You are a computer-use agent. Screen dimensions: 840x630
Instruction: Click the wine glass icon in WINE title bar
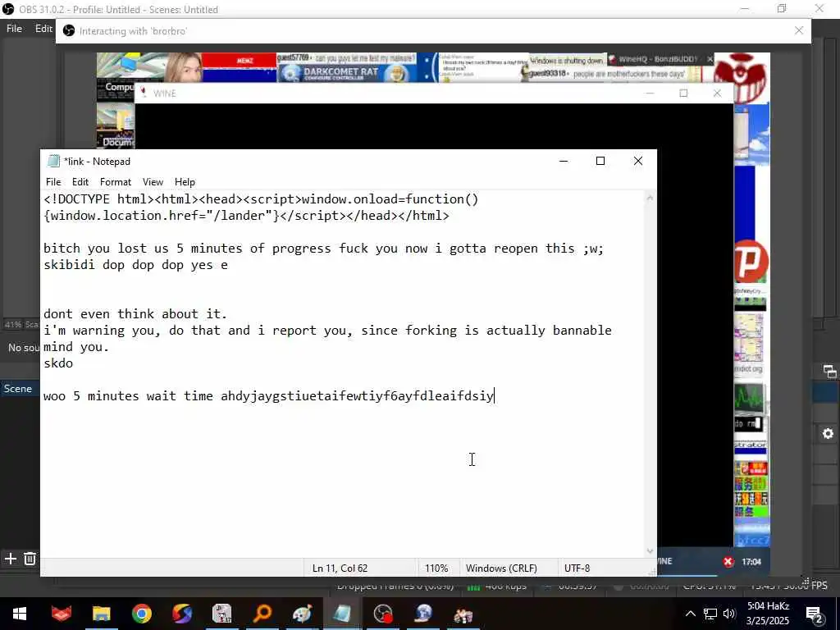click(144, 94)
